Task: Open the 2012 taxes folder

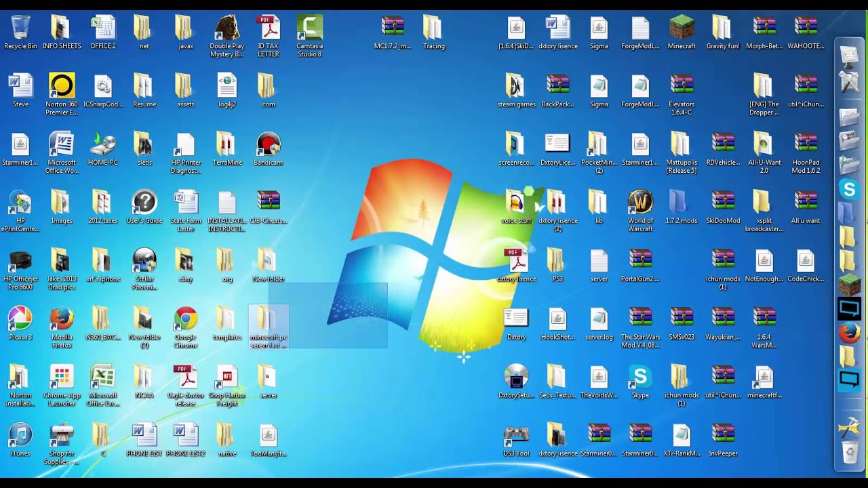Action: click(x=103, y=207)
